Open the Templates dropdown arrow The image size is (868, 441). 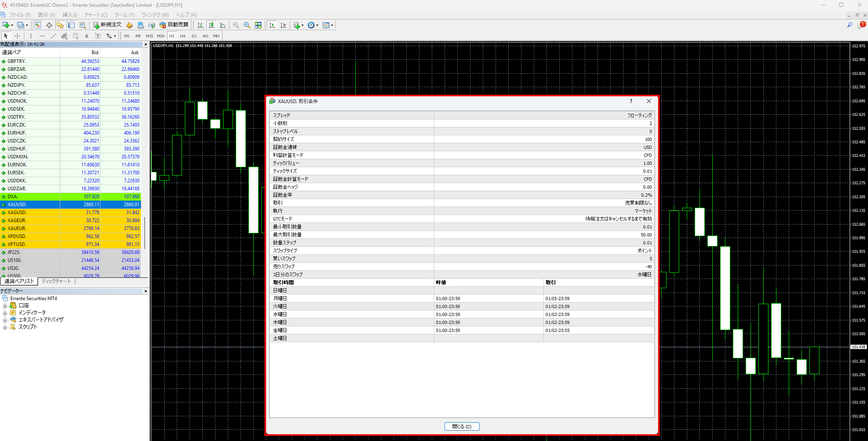(x=332, y=25)
